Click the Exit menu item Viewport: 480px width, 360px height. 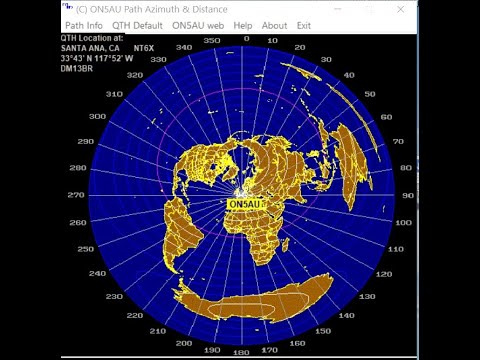click(304, 26)
